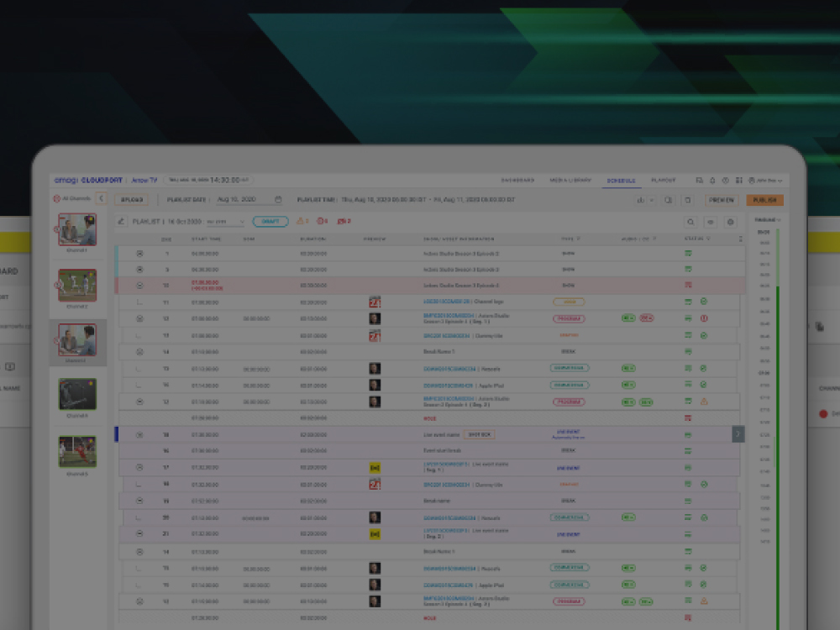The height and width of the screenshot is (630, 840).
Task: Switch to the MEDIA LIBRARY tab
Action: click(x=570, y=181)
